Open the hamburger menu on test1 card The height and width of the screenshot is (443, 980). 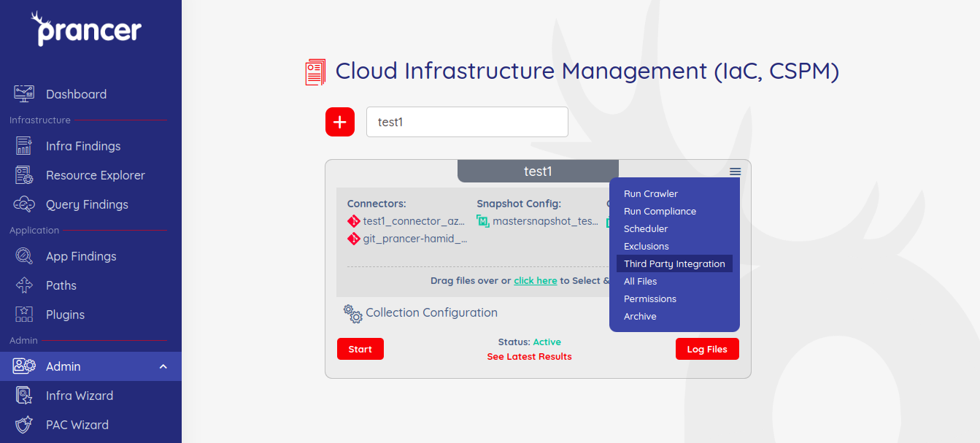click(735, 172)
